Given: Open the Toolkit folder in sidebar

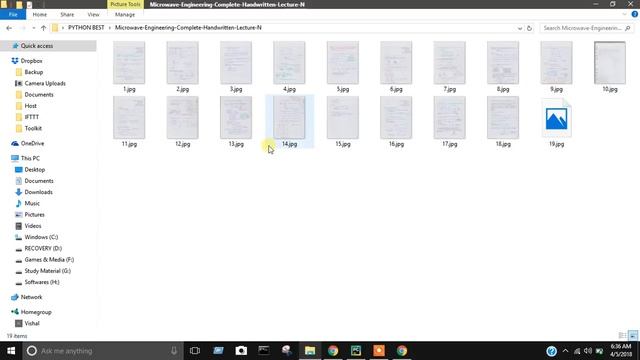Looking at the screenshot, I should coord(33,128).
